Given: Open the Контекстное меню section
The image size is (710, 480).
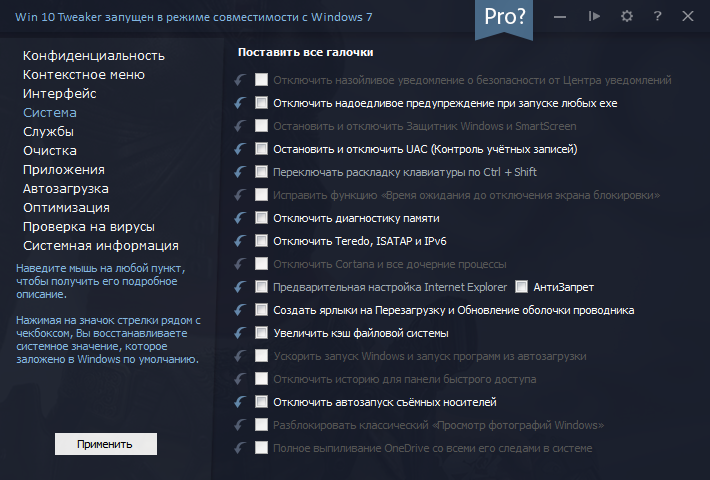Looking at the screenshot, I should pyautogui.click(x=84, y=75).
